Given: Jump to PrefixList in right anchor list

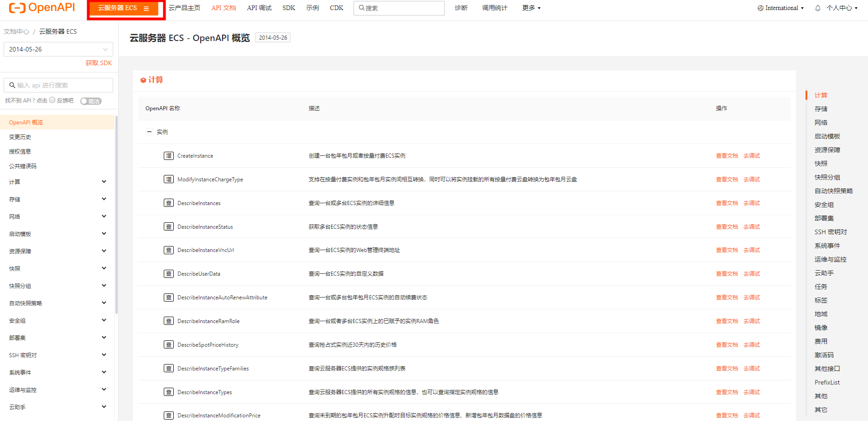Looking at the screenshot, I should (827, 382).
